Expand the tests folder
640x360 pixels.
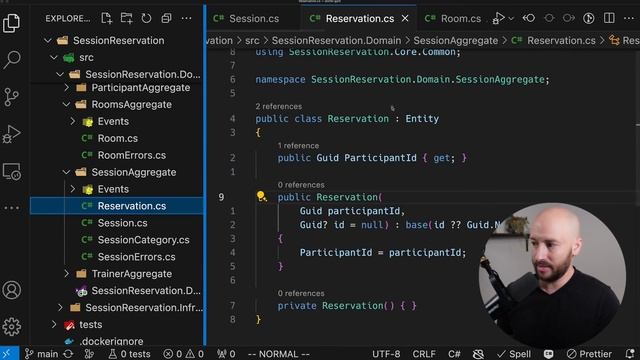click(54, 324)
